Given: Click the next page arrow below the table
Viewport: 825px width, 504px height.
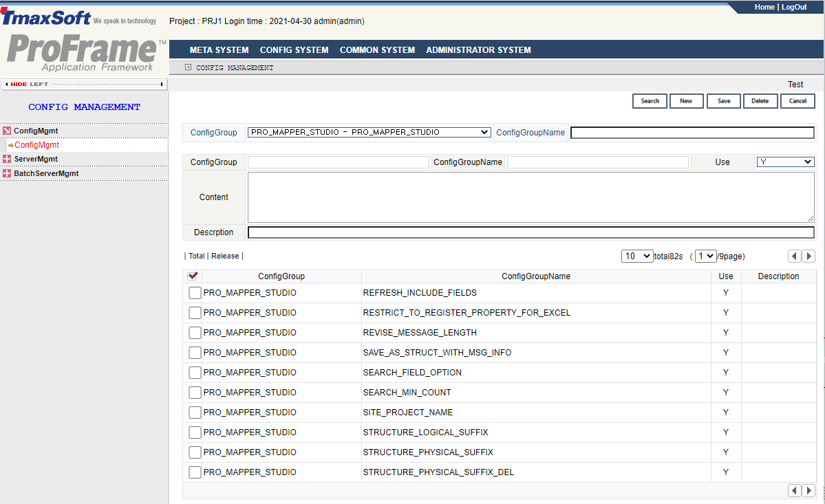Looking at the screenshot, I should point(808,490).
